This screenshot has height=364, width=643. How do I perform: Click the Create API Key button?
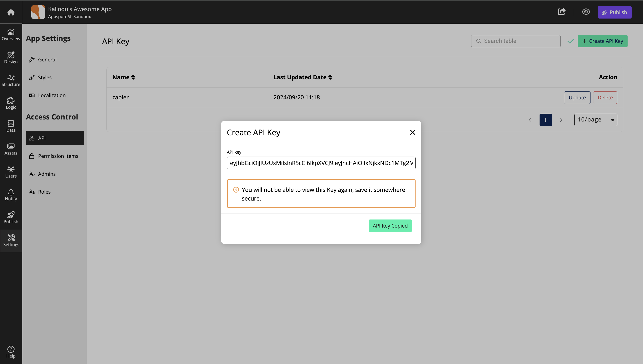(602, 41)
